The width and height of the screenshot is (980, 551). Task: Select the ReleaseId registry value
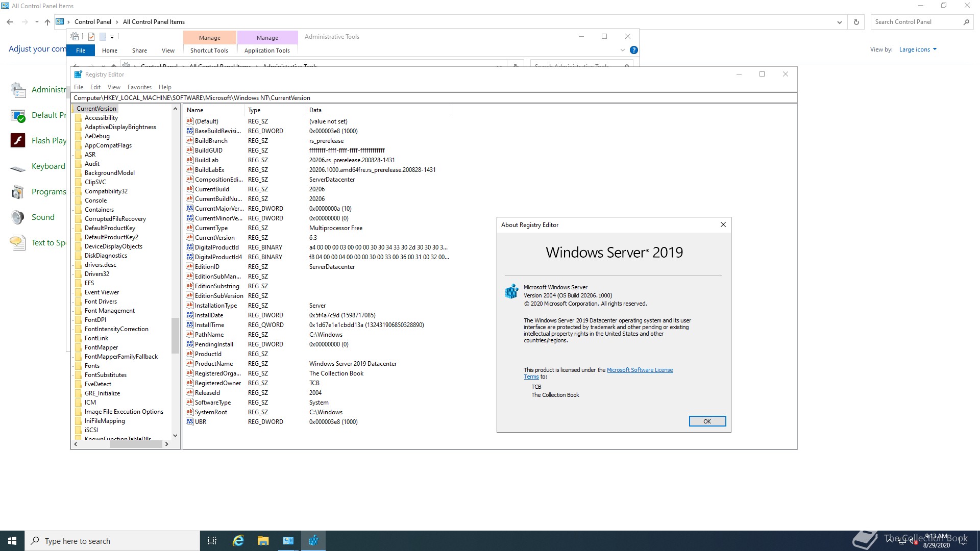coord(207,393)
